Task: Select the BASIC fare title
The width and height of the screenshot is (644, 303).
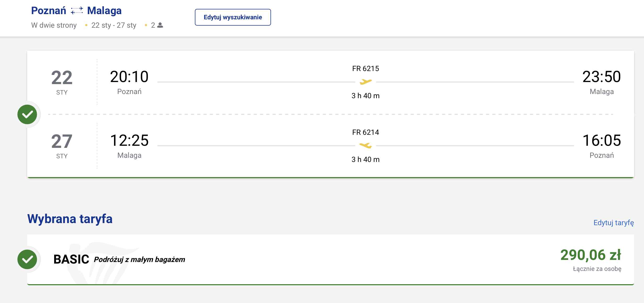Action: click(71, 259)
